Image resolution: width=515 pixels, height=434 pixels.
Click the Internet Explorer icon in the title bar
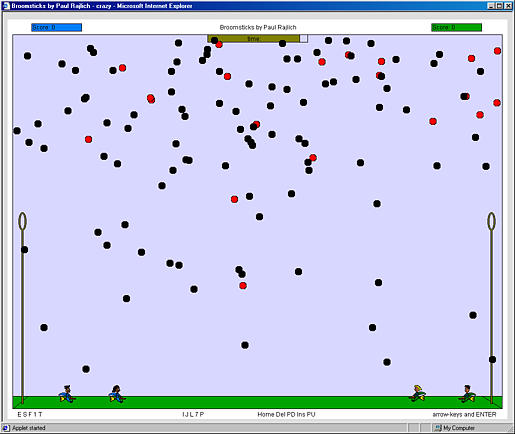(x=6, y=6)
